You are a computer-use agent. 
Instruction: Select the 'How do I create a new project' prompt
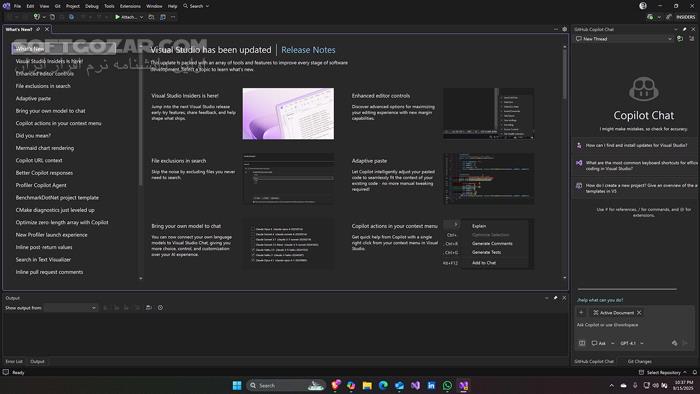tap(636, 188)
